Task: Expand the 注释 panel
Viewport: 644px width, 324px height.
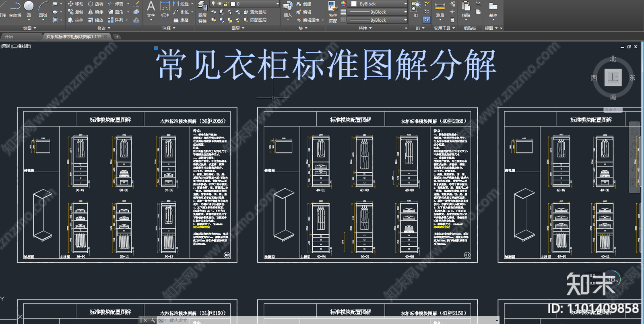Action: tap(169, 28)
